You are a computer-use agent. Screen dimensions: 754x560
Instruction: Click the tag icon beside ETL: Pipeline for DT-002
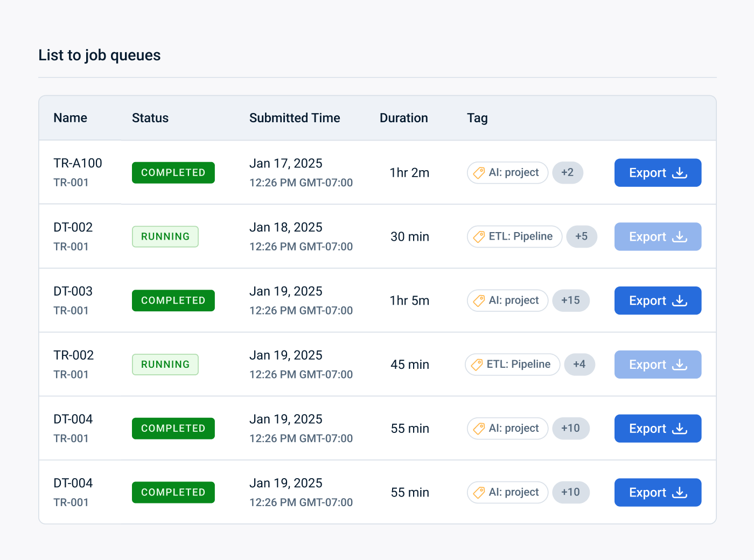[479, 236]
